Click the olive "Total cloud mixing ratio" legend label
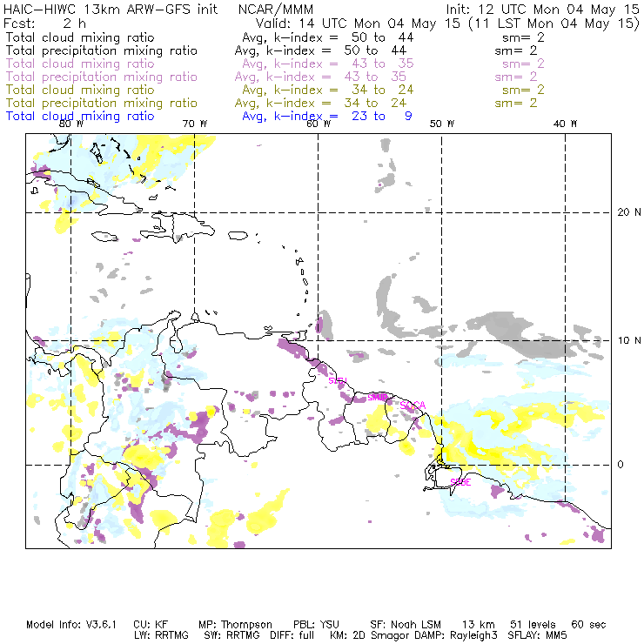The image size is (644, 644). (80, 90)
